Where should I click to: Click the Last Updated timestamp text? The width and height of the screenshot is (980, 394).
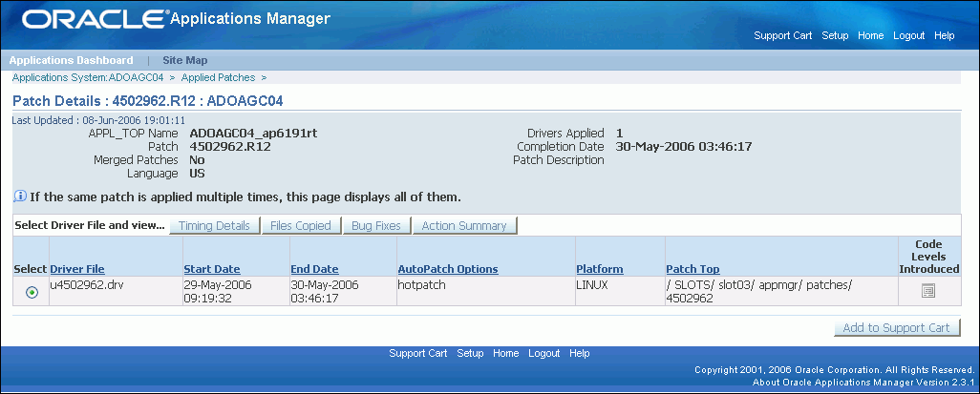coord(98,120)
